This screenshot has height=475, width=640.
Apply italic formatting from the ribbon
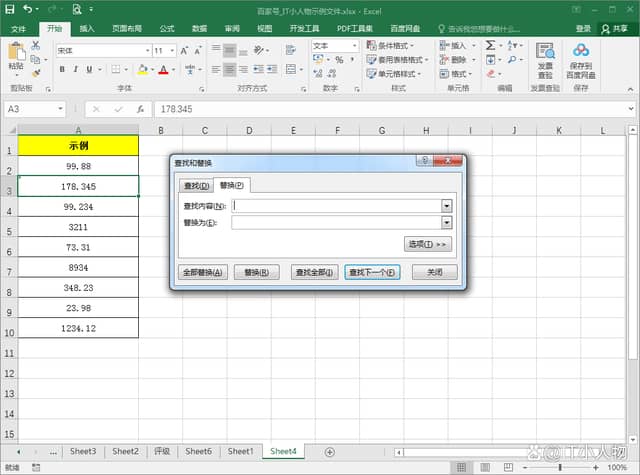pos(76,69)
